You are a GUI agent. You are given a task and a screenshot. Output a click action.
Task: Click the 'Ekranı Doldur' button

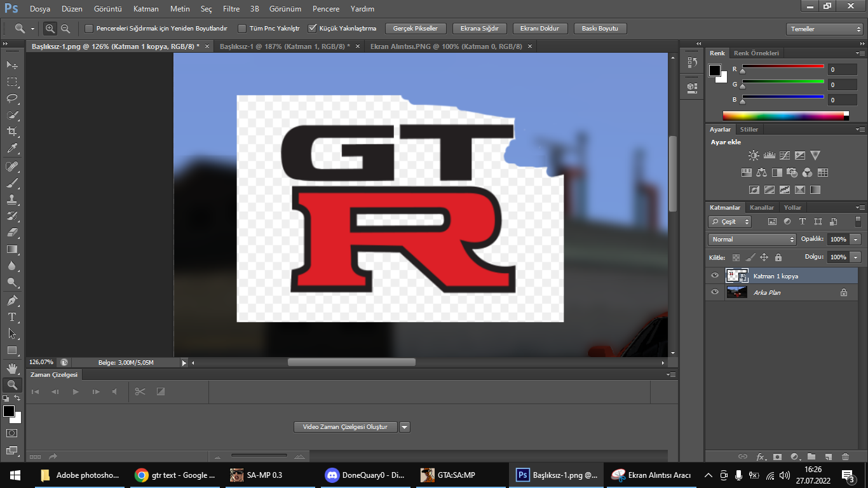pyautogui.click(x=539, y=29)
